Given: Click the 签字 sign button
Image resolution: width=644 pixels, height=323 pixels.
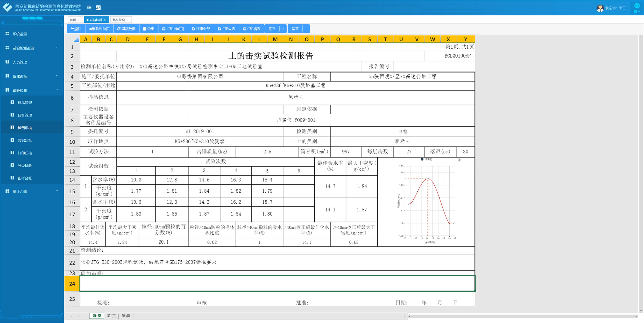Looking at the screenshot, I should click(272, 29).
